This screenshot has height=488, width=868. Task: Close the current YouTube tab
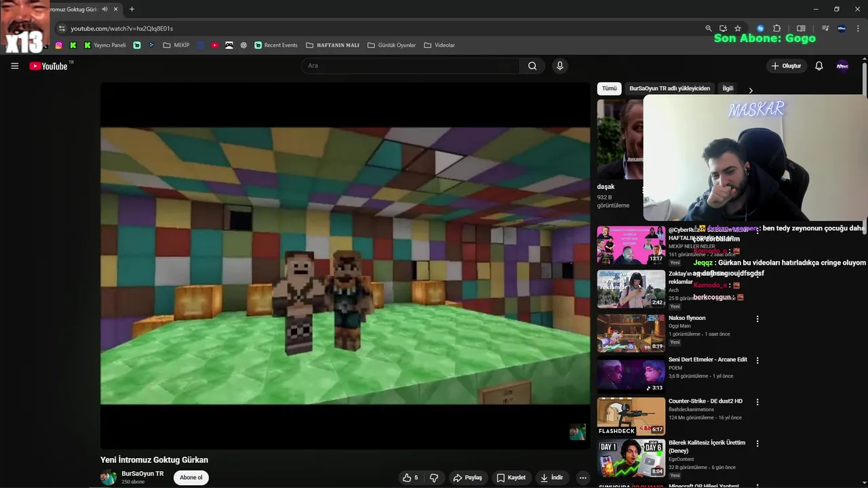tap(116, 9)
